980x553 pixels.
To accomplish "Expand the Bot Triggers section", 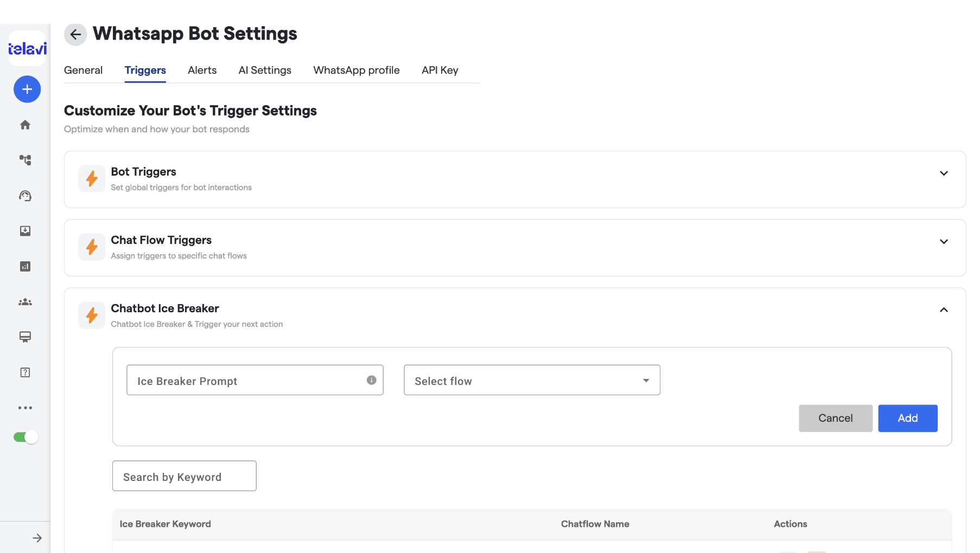I will 944,173.
